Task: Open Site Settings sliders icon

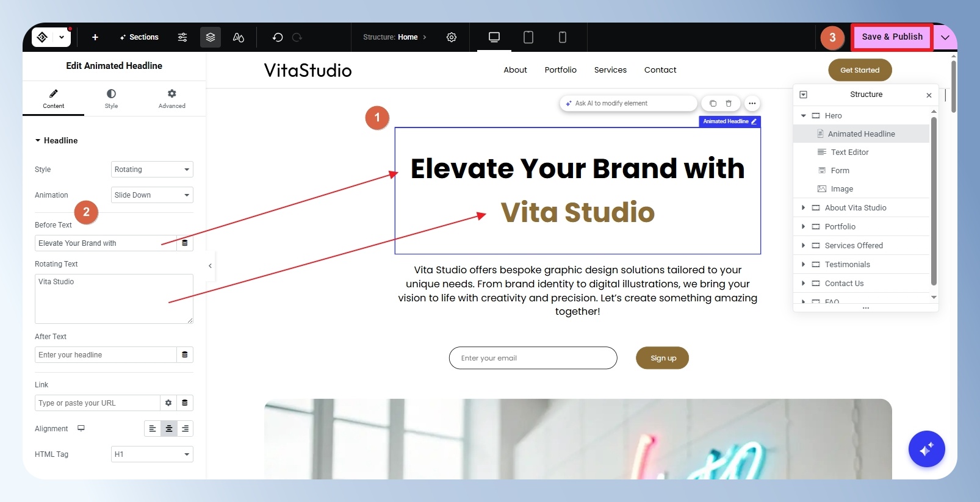Action: click(x=182, y=37)
